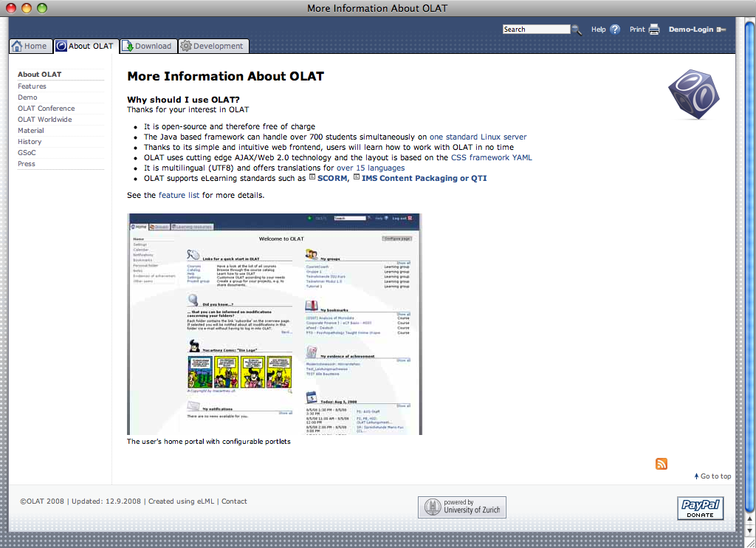Screen dimensions: 756x548
Task: Click the Download tab arrow icon
Action: pos(127,46)
